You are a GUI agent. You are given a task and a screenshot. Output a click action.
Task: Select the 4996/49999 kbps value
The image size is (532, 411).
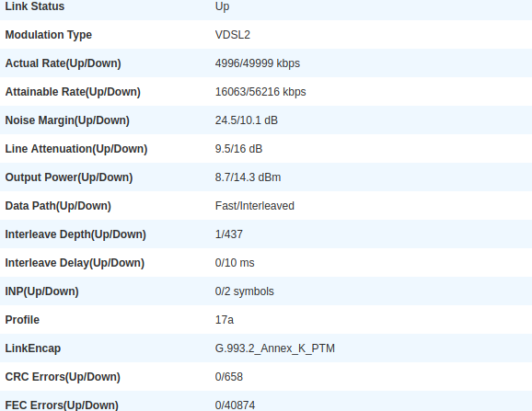pos(258,63)
